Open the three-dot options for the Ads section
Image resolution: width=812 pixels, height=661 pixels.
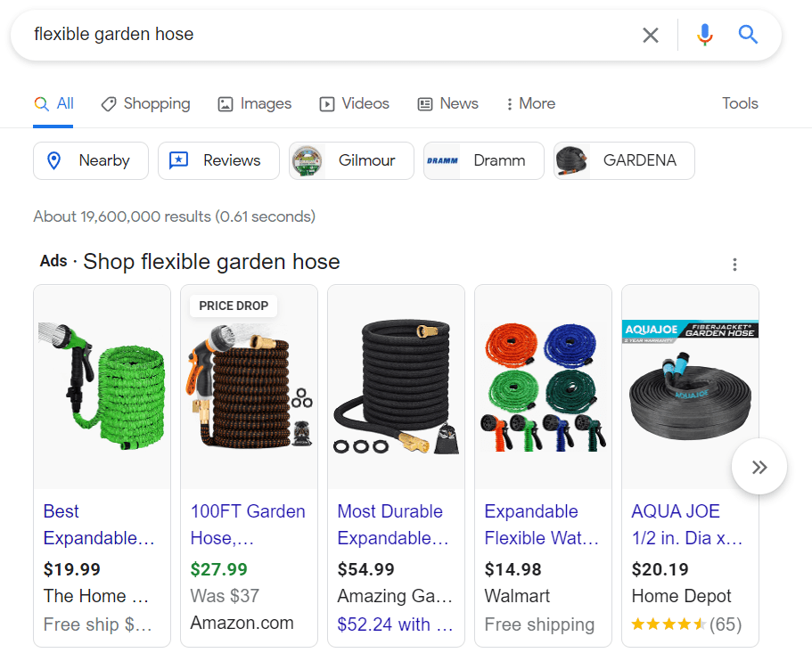(x=734, y=265)
